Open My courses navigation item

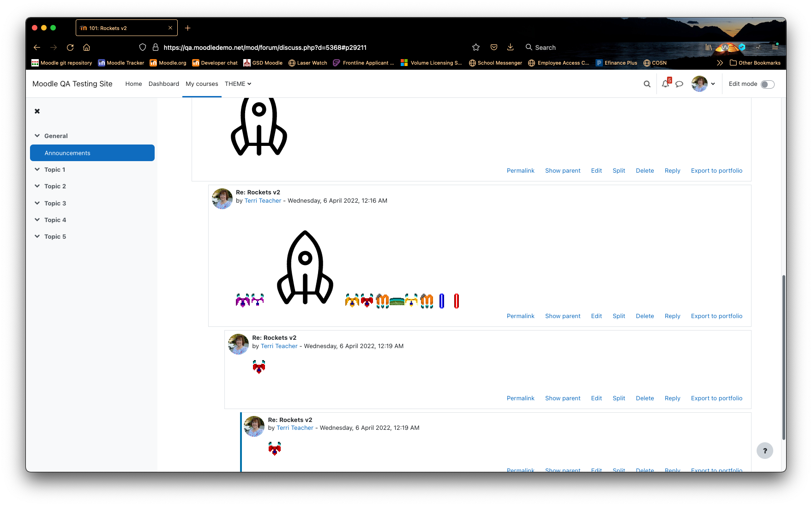[x=202, y=84]
